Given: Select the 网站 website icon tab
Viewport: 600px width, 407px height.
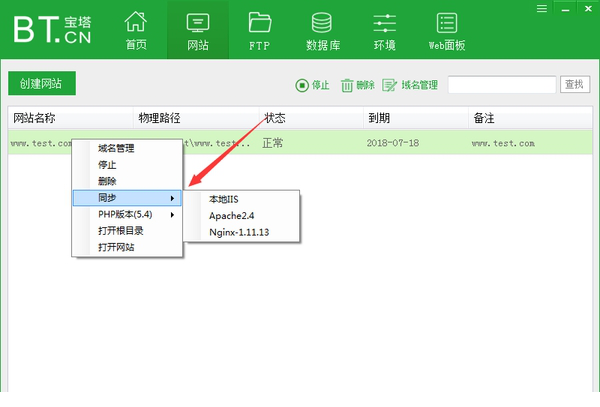Looking at the screenshot, I should pos(198,29).
